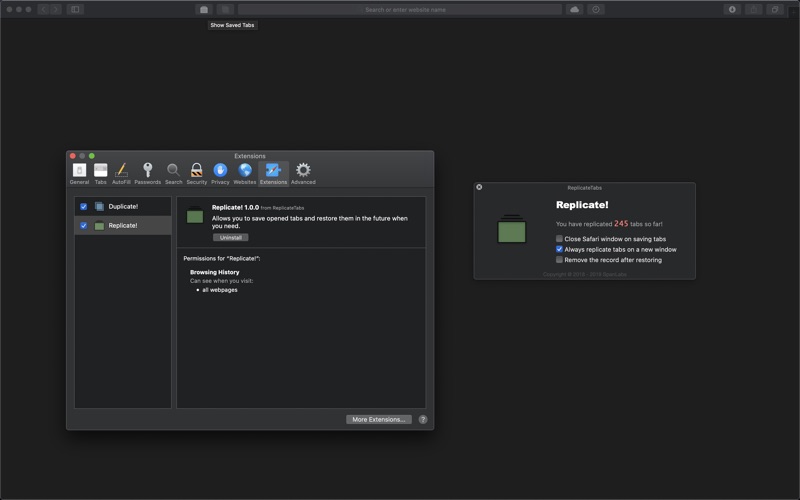This screenshot has height=500, width=800.
Task: Select the Search preferences pane
Action: (x=173, y=173)
